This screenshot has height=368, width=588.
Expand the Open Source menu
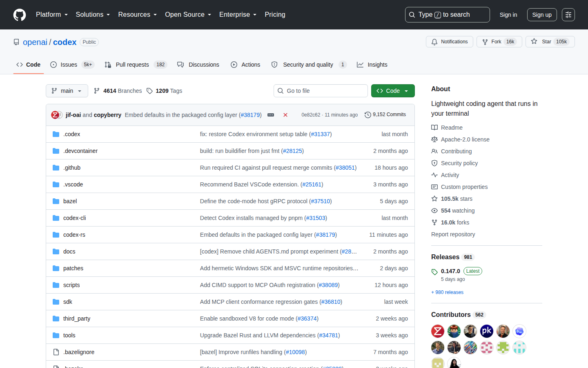(188, 15)
